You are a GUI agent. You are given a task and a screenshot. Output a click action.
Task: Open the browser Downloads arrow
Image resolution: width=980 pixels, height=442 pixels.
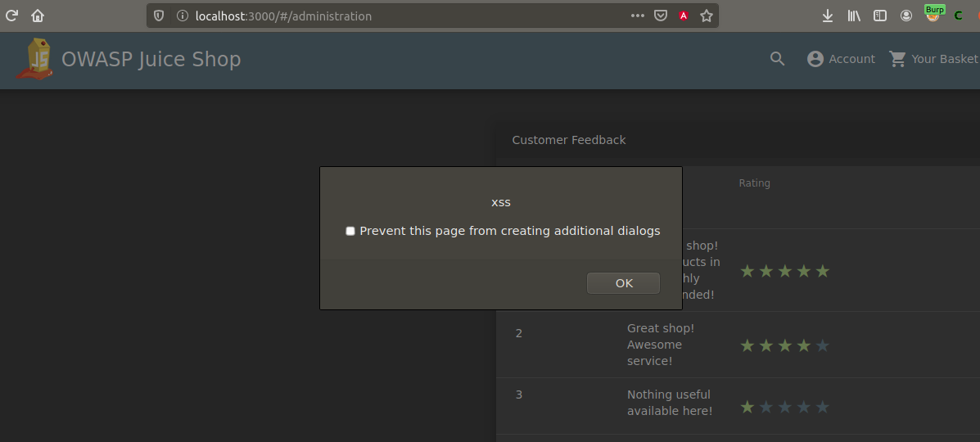(828, 16)
